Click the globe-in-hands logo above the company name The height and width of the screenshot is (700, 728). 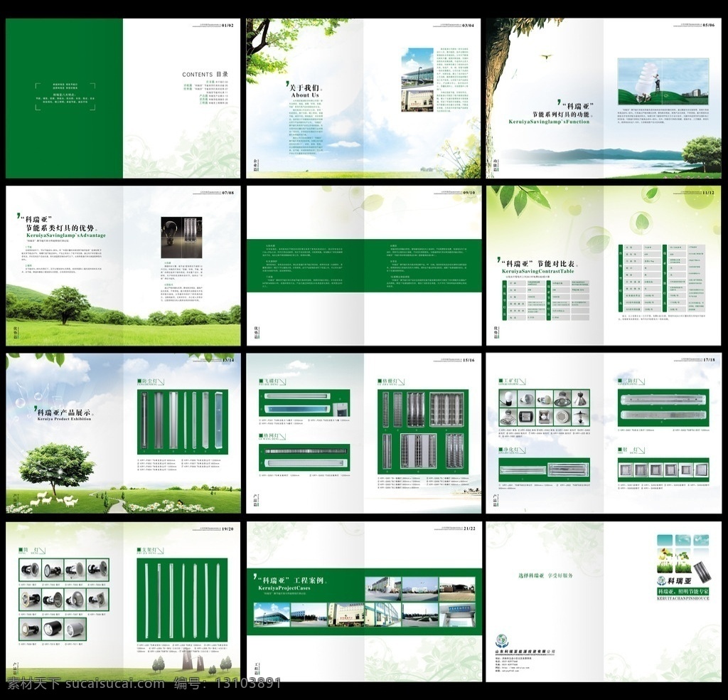pyautogui.click(x=501, y=642)
